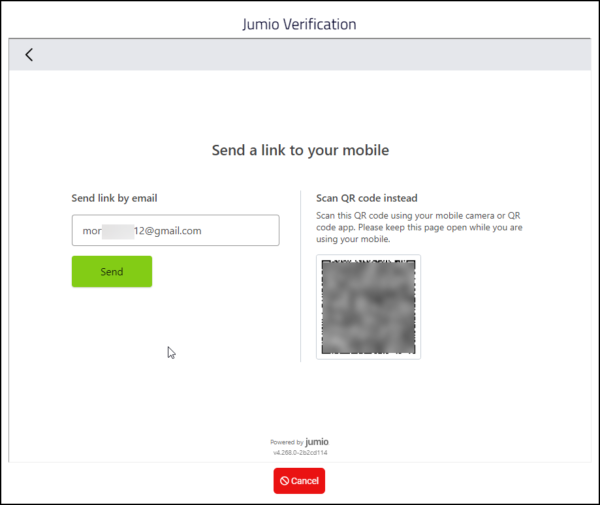Click the 'Send link by email' label
The image size is (600, 505).
[x=114, y=198]
